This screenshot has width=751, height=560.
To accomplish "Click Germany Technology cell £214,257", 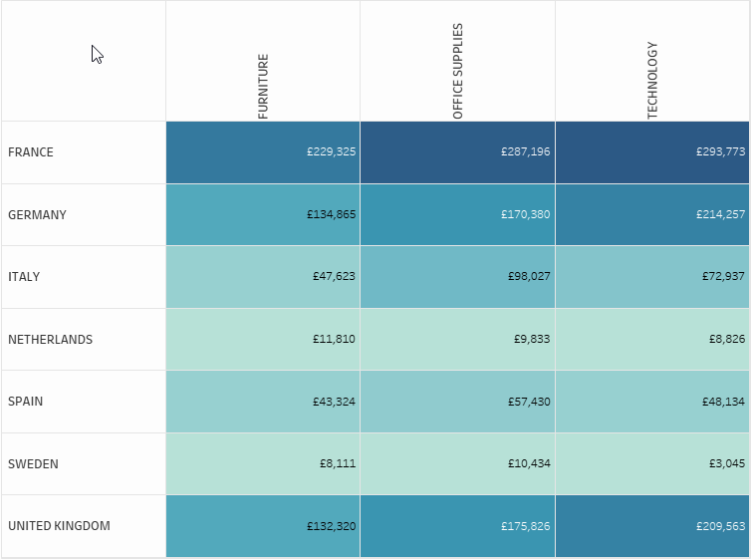I will click(652, 215).
